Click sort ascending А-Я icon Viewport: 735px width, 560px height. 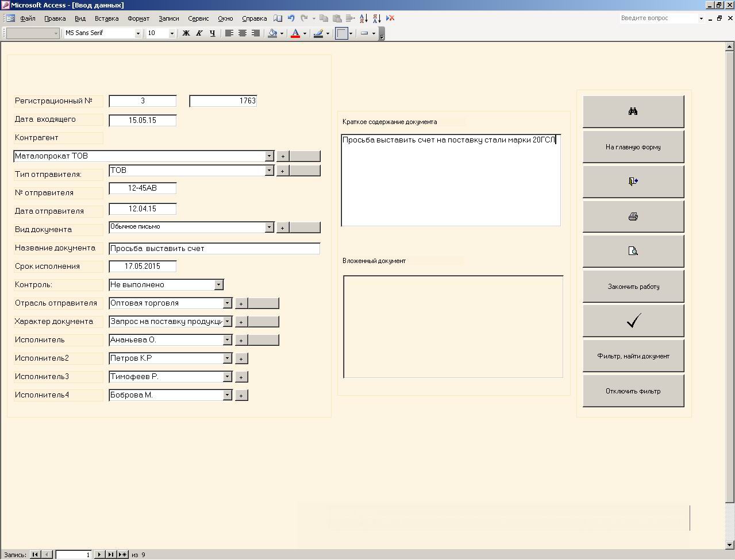(364, 18)
